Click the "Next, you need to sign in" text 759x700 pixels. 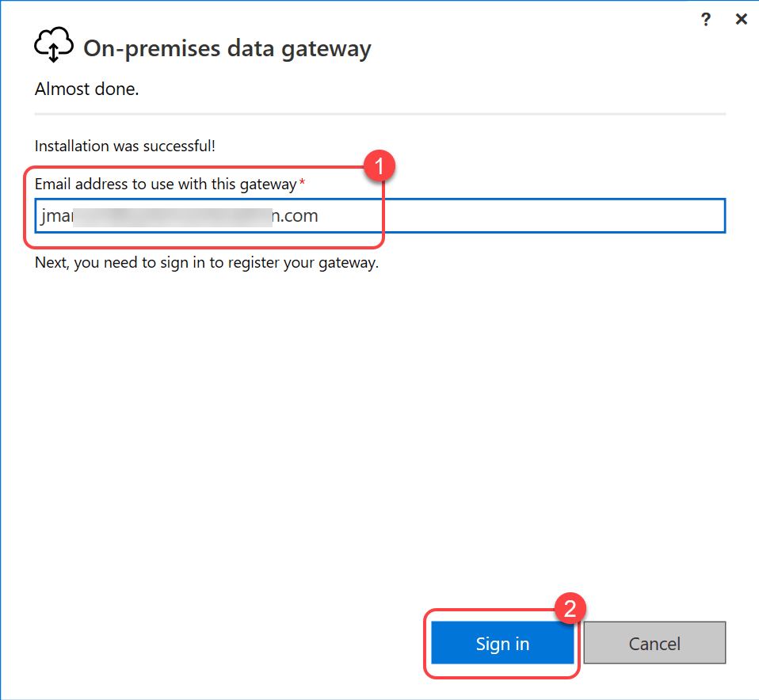(x=207, y=262)
